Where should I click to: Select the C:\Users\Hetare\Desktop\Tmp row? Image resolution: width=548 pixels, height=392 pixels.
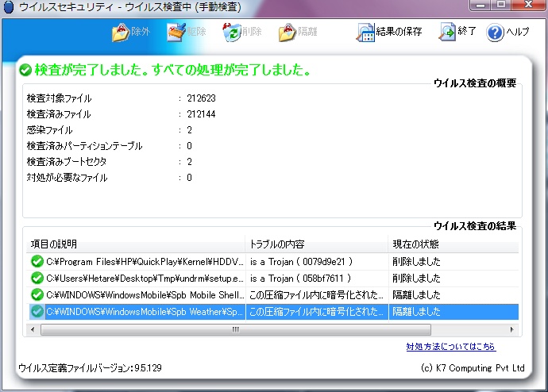pyautogui.click(x=272, y=279)
